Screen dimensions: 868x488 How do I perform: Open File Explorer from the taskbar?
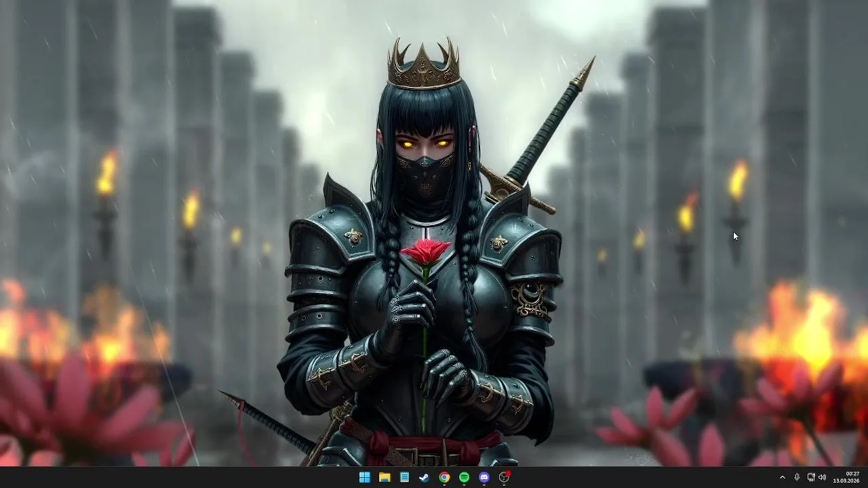coord(384,477)
